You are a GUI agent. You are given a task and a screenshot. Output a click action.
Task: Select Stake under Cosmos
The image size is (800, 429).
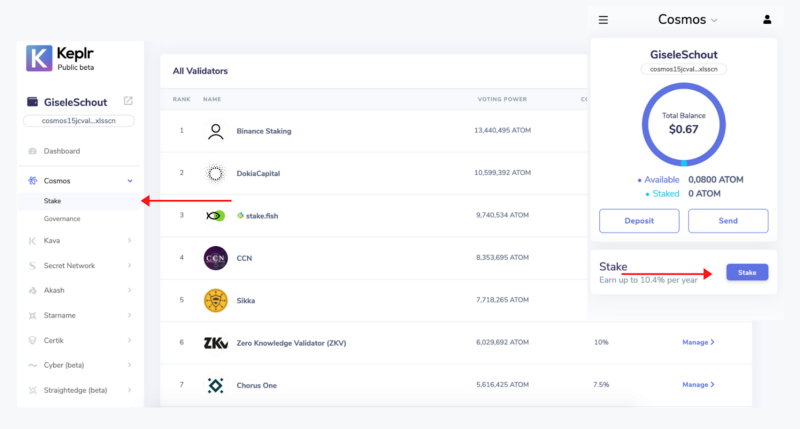pos(79,201)
